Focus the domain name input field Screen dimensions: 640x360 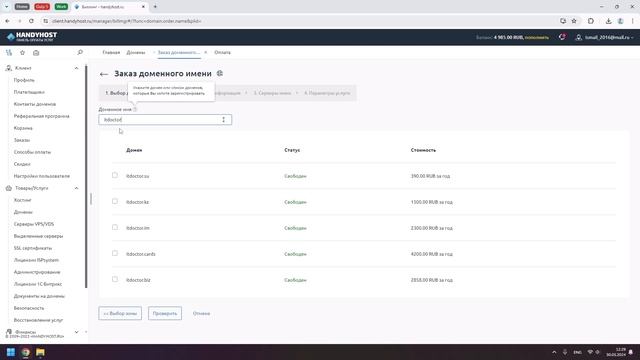coord(165,120)
